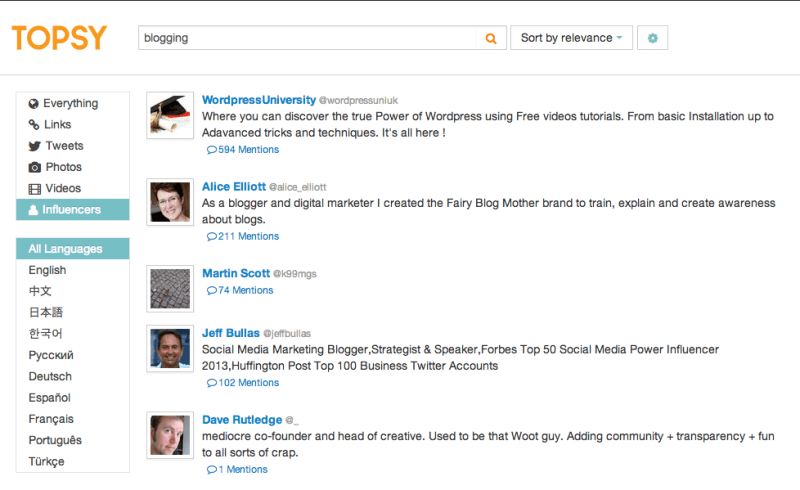This screenshot has height=490, width=800.
Task: Open WordpressUniversity profile link
Action: [259, 100]
